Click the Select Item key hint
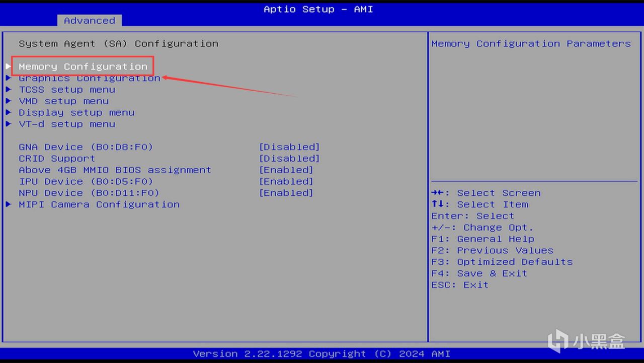Image resolution: width=644 pixels, height=363 pixels. 480,205
